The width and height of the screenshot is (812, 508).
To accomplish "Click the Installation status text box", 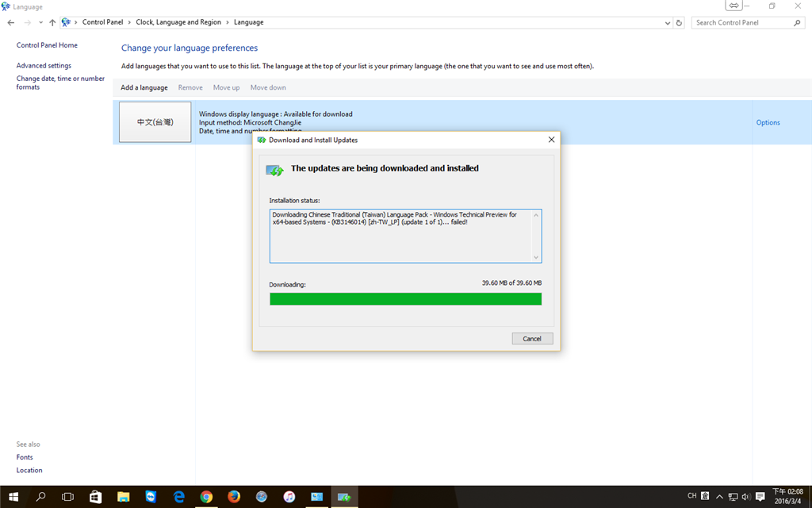I will click(x=405, y=236).
